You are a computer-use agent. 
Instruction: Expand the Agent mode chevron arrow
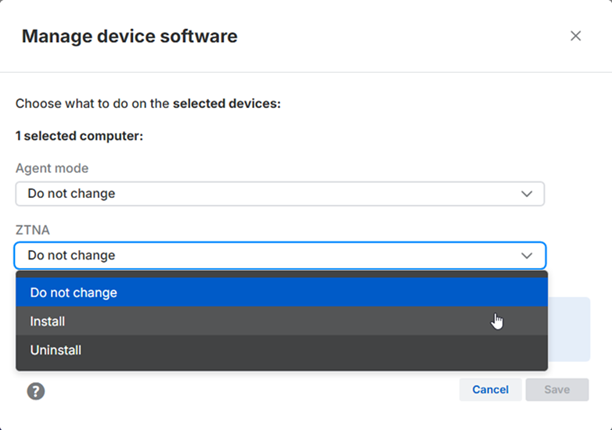click(527, 194)
